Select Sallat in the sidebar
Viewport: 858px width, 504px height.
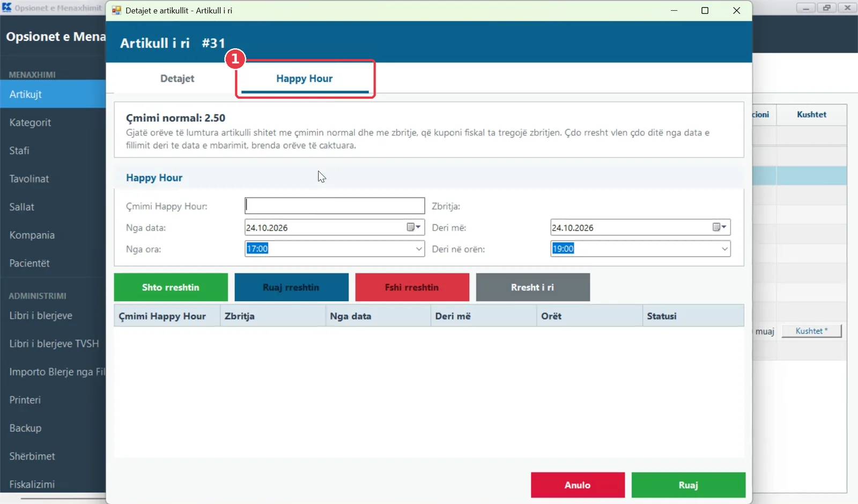pos(53,207)
